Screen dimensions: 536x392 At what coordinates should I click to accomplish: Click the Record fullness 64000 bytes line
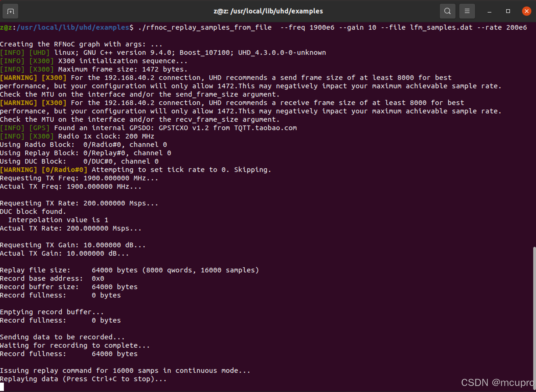tap(69, 354)
